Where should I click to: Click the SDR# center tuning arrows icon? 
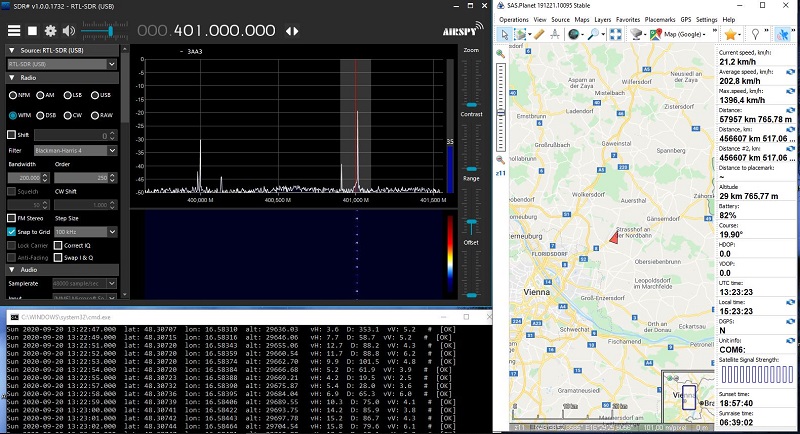click(292, 31)
